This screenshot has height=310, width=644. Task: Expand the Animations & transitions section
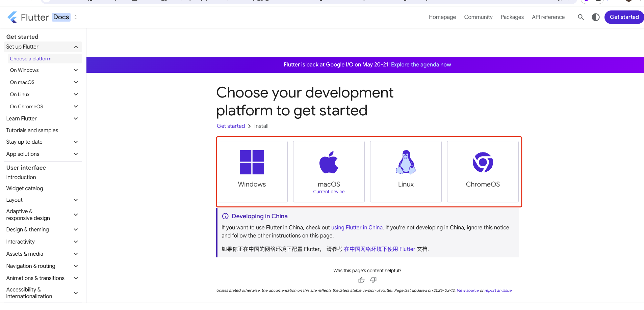click(76, 278)
